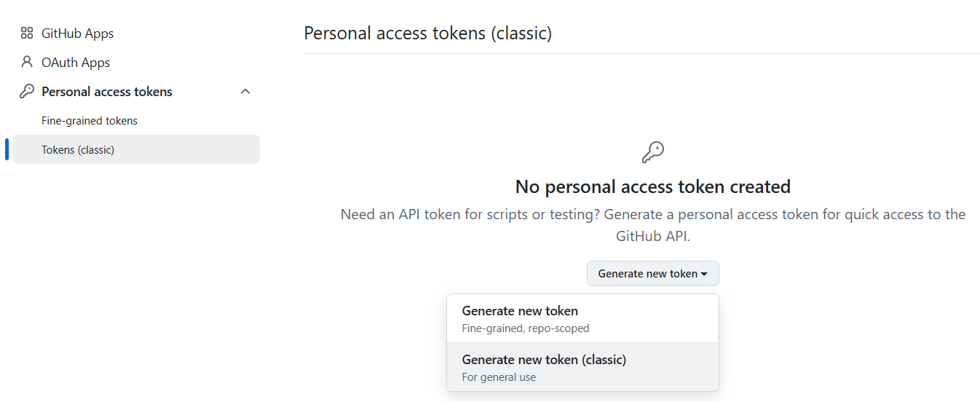Click the "For general use" menu subtitle
Image resolution: width=980 pixels, height=402 pixels.
click(499, 377)
